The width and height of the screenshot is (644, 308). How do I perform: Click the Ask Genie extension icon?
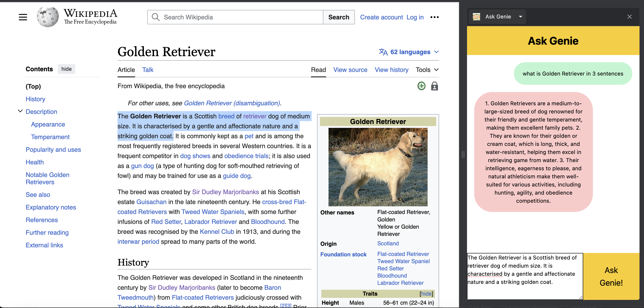point(476,17)
